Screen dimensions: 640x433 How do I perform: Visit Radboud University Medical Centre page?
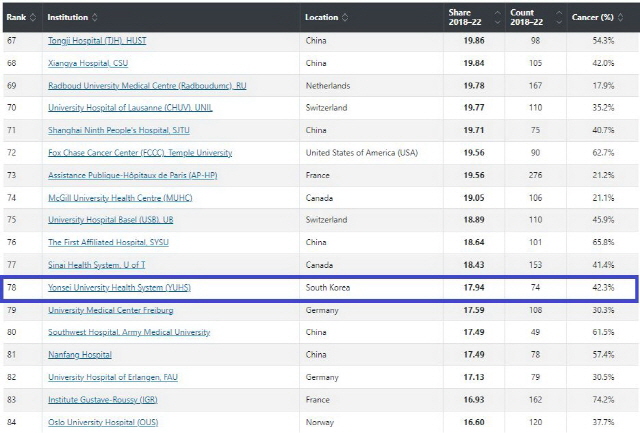click(147, 85)
